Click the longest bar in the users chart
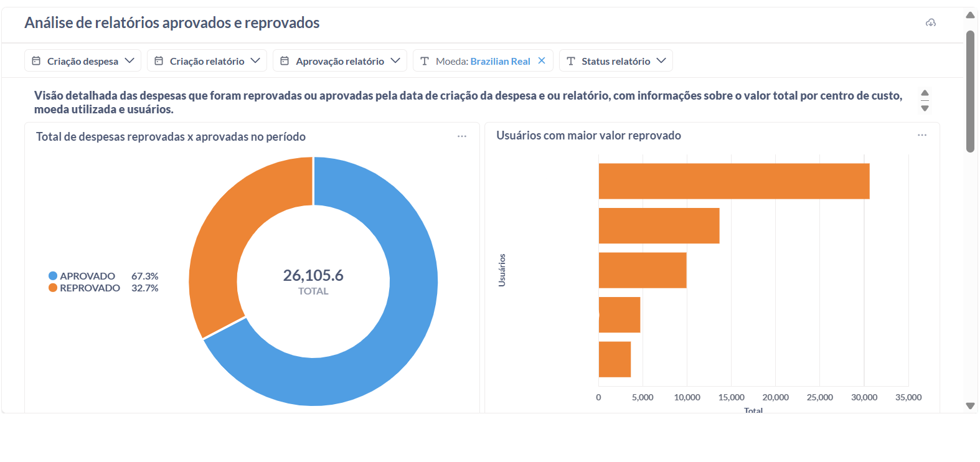This screenshot has height=462, width=980. (733, 181)
